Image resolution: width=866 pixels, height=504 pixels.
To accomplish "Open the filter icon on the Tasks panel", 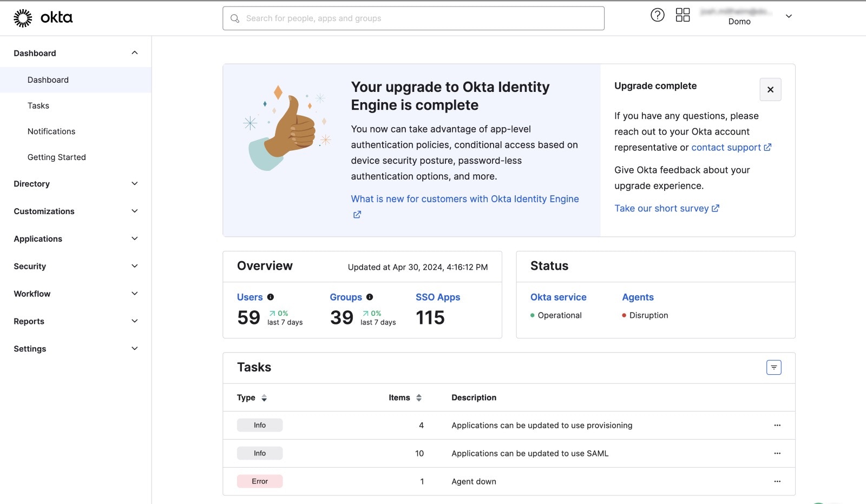I will [x=773, y=367].
